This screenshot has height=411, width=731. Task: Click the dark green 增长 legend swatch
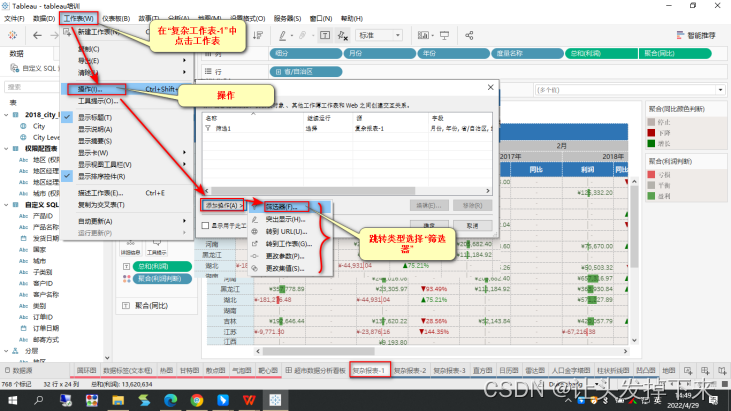651,144
